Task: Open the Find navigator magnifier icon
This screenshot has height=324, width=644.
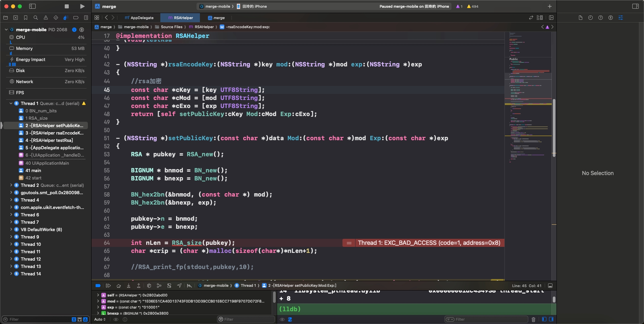Action: 36,18
